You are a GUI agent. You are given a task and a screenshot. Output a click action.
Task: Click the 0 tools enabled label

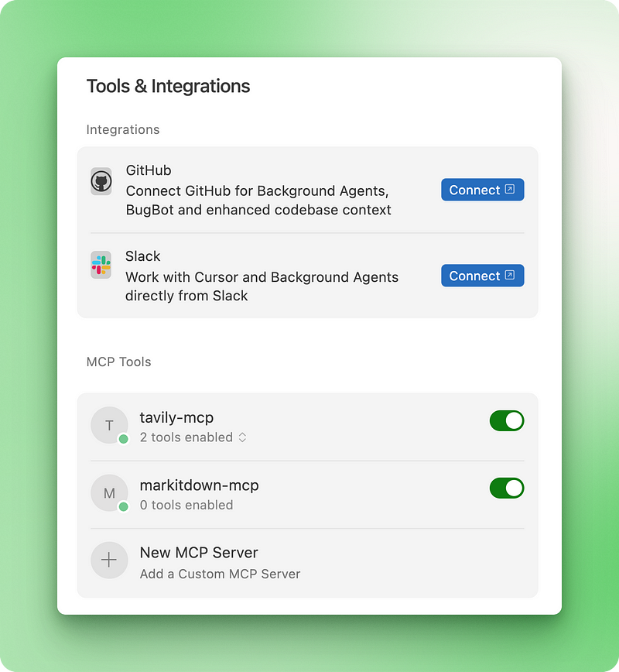[x=186, y=506]
